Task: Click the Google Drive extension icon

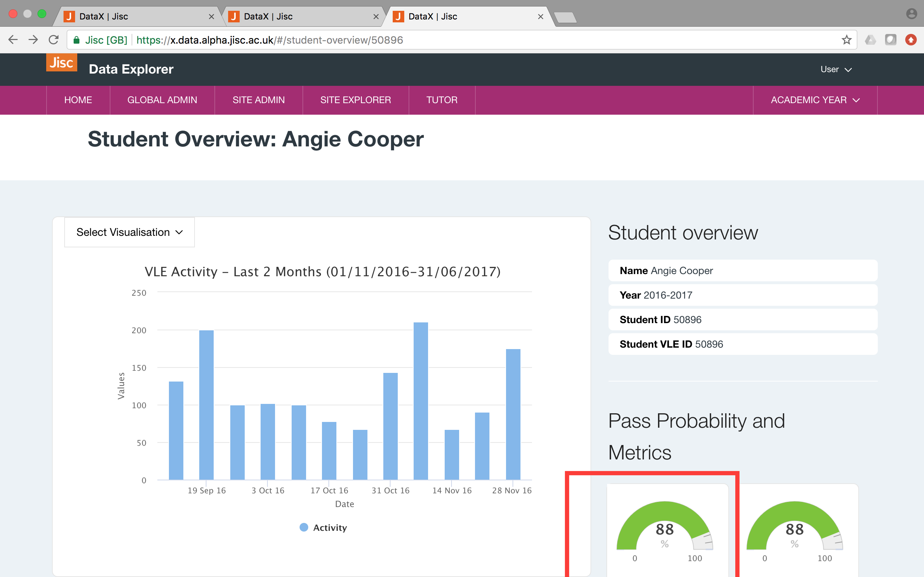Action: 870,40
